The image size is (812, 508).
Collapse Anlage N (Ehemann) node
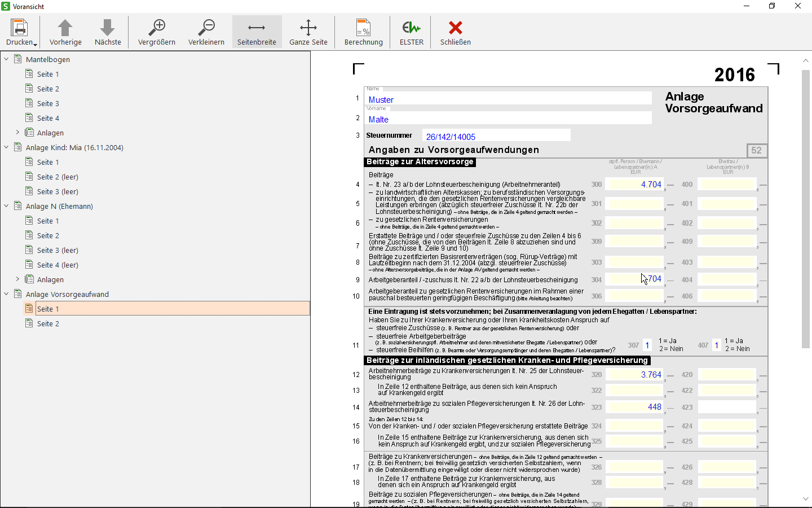pos(7,205)
